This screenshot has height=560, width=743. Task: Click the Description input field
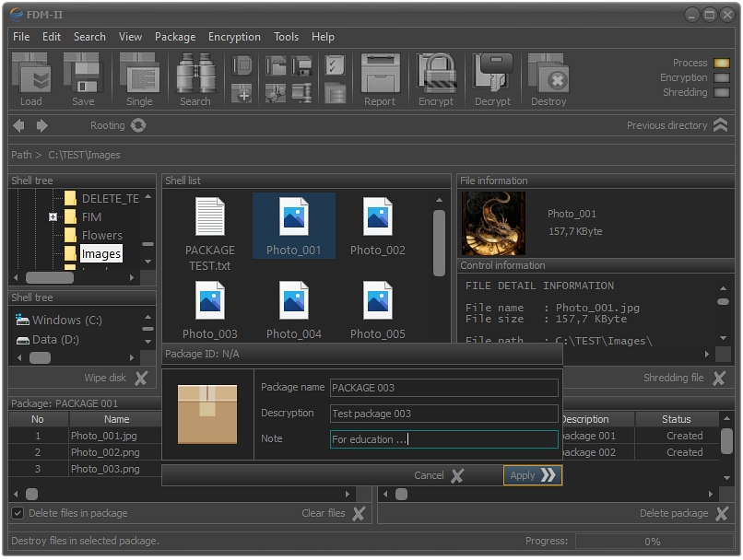pos(444,414)
